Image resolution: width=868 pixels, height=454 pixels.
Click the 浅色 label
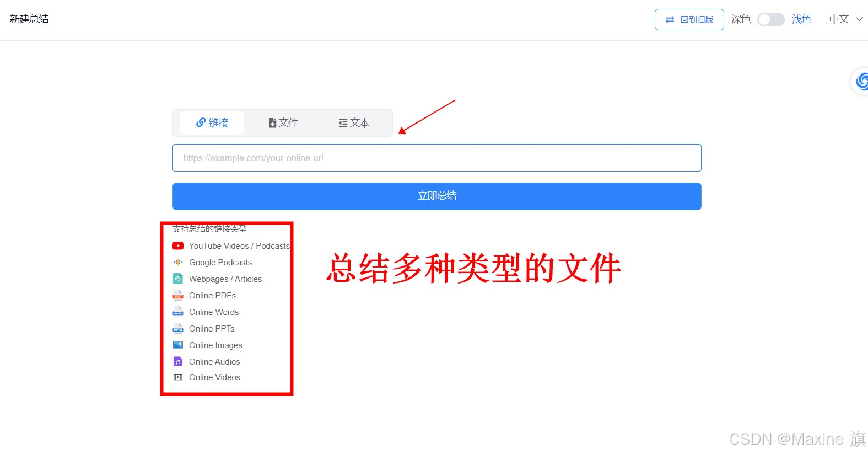pyautogui.click(x=801, y=19)
